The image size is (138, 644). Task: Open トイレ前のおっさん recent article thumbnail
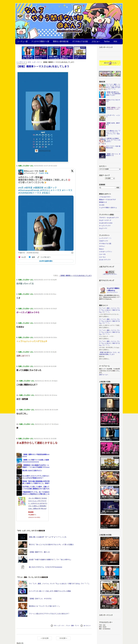coord(102,133)
